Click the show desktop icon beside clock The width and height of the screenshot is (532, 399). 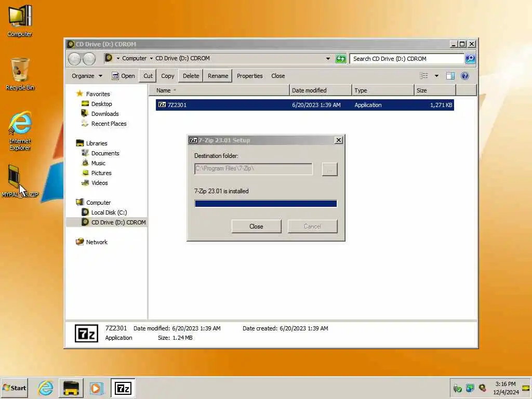tap(526, 388)
